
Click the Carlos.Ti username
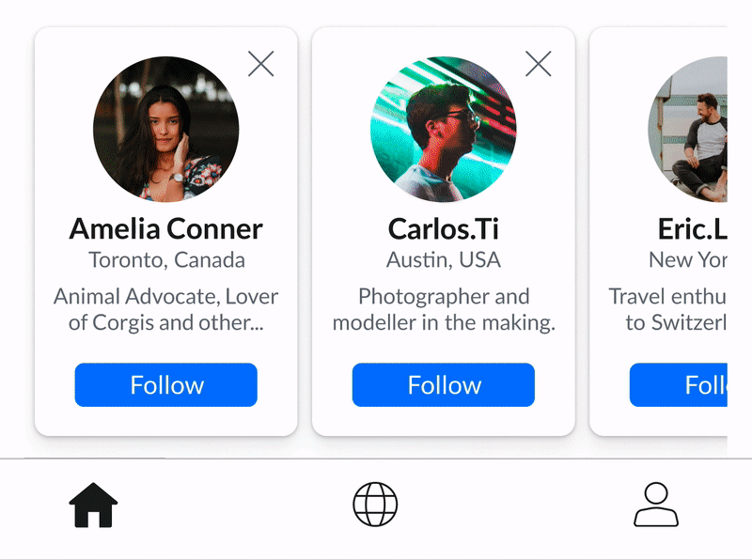pyautogui.click(x=444, y=228)
